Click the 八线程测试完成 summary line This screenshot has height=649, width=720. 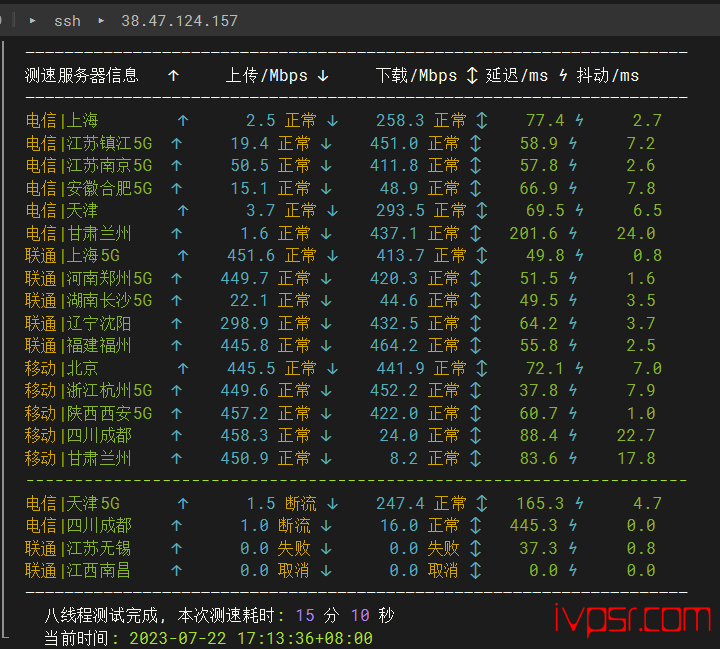pos(219,615)
